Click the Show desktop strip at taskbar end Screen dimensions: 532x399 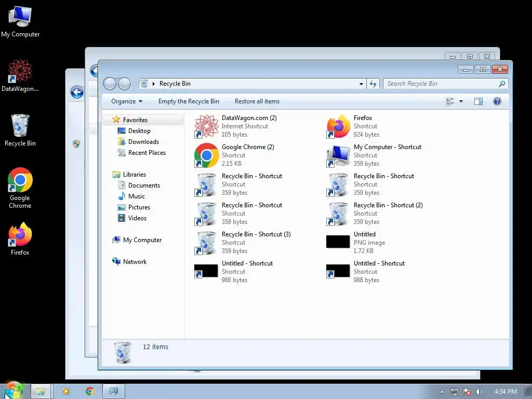528,392
